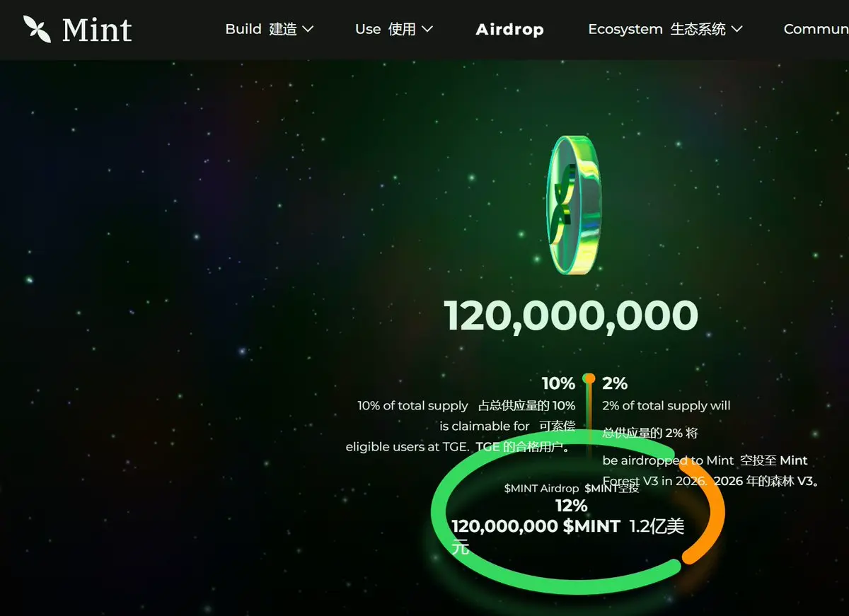Image resolution: width=849 pixels, height=616 pixels.
Task: Click the 120,000,000 headline number
Action: click(x=571, y=315)
